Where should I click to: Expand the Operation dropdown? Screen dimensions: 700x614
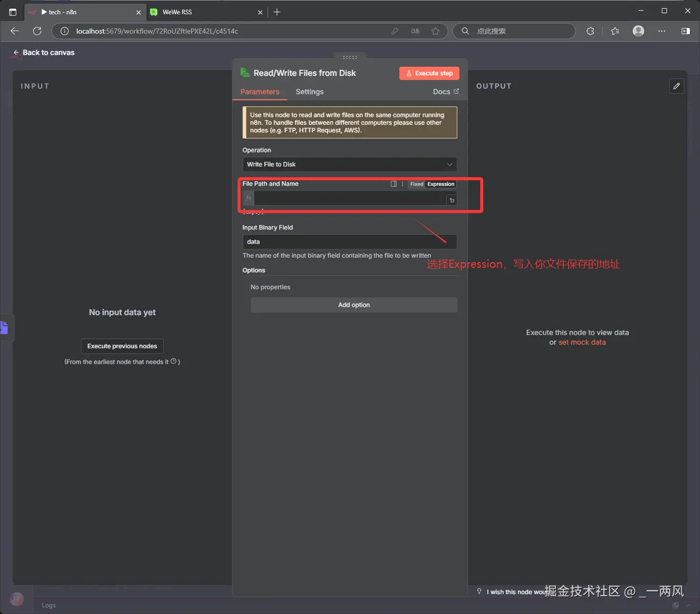click(349, 164)
